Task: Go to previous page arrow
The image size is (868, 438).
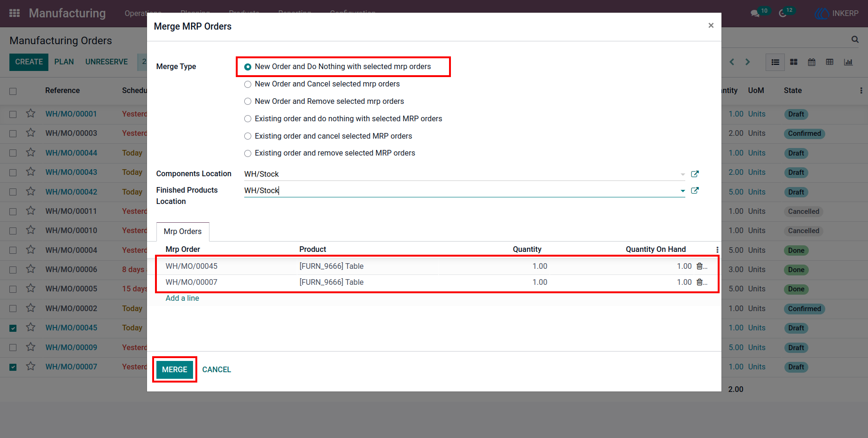Action: [x=732, y=62]
